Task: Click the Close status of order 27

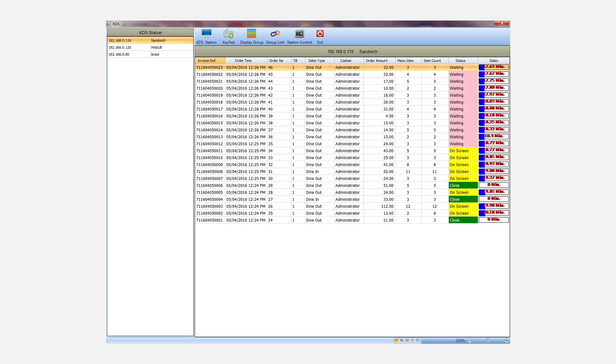Action: tap(463, 199)
